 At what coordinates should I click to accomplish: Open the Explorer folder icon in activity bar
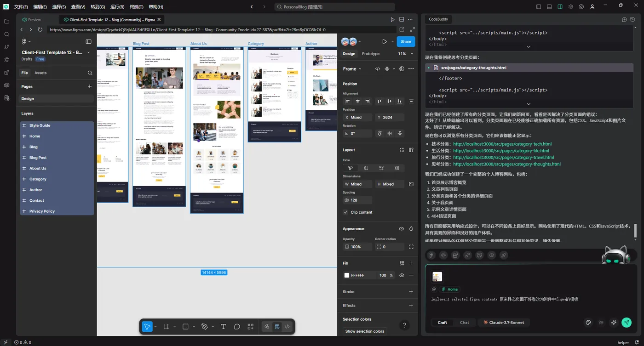(6, 21)
